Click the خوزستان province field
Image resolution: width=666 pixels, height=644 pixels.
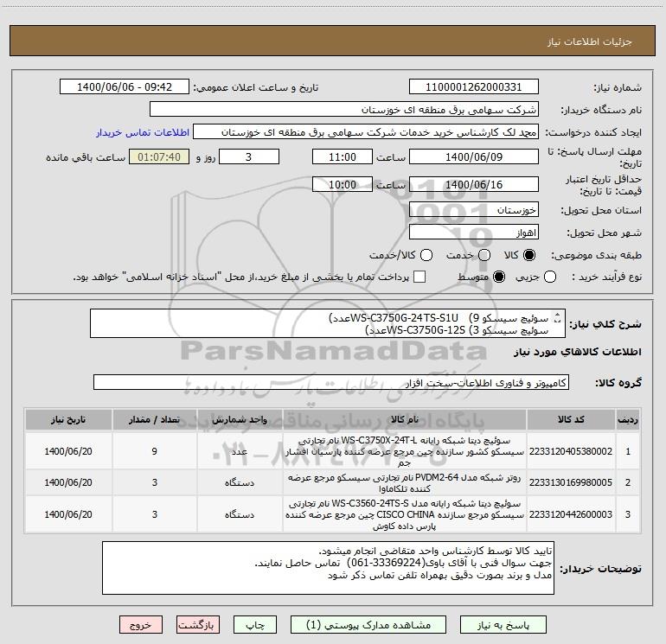coord(474,210)
